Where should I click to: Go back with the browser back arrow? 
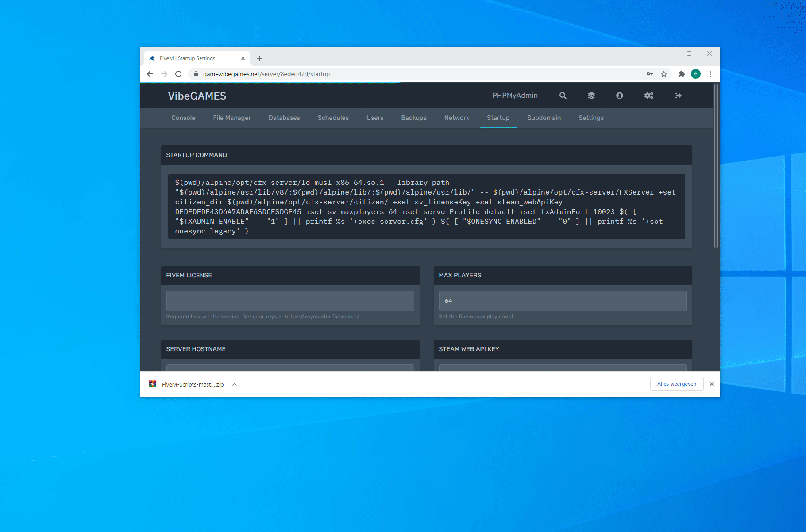pyautogui.click(x=150, y=74)
